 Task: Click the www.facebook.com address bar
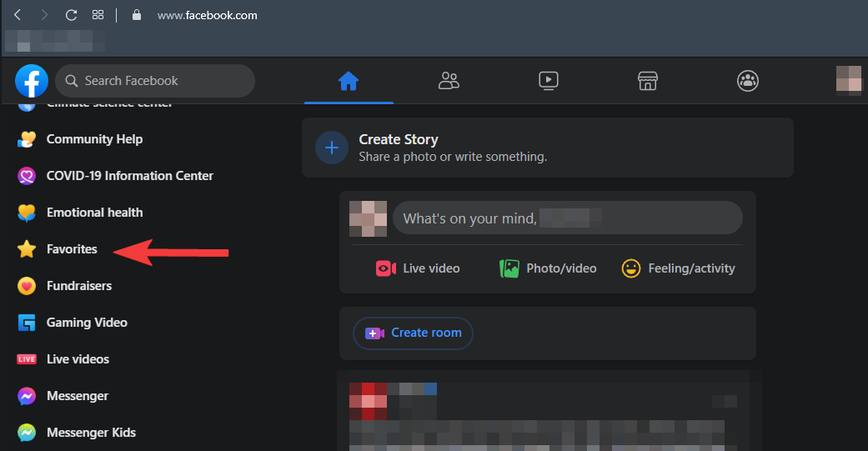tap(207, 16)
